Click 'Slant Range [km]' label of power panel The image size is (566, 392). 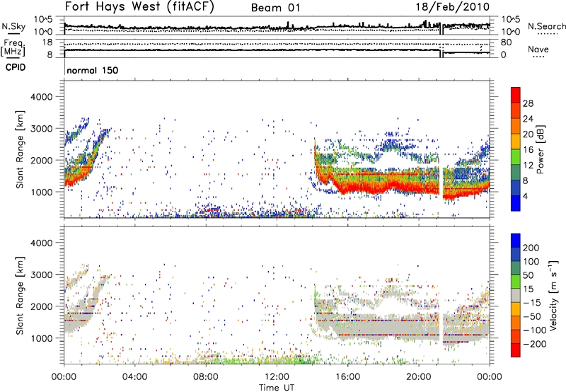(x=21, y=149)
